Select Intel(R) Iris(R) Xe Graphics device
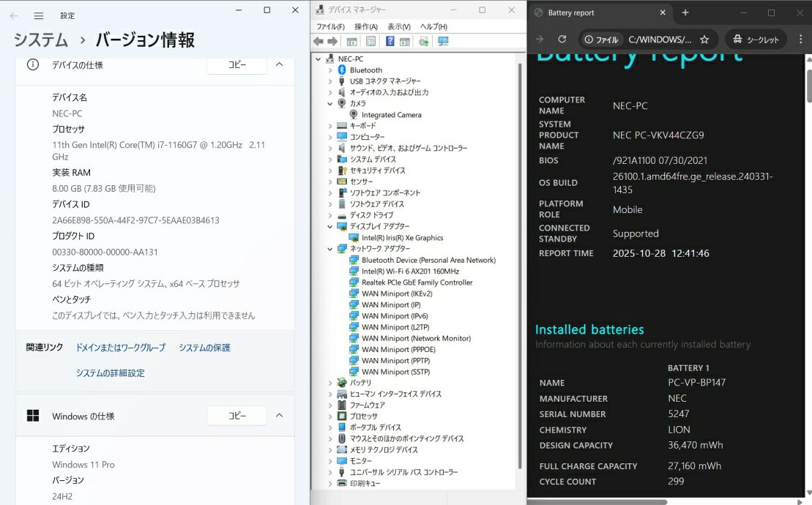 click(x=402, y=238)
